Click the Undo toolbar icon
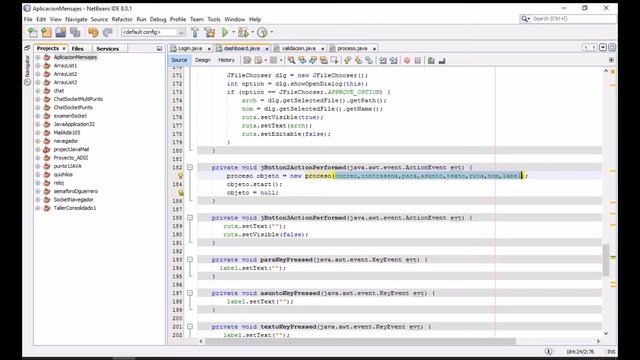 click(93, 32)
